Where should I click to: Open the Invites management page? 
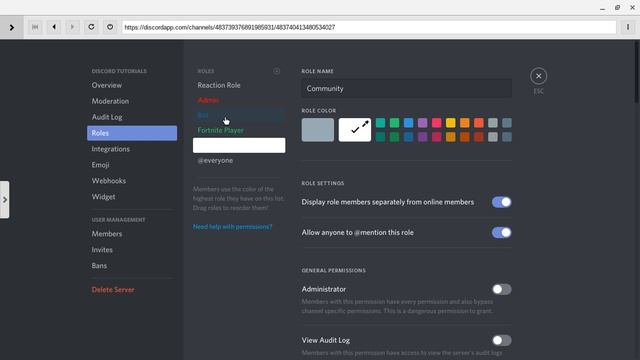click(x=132, y=250)
